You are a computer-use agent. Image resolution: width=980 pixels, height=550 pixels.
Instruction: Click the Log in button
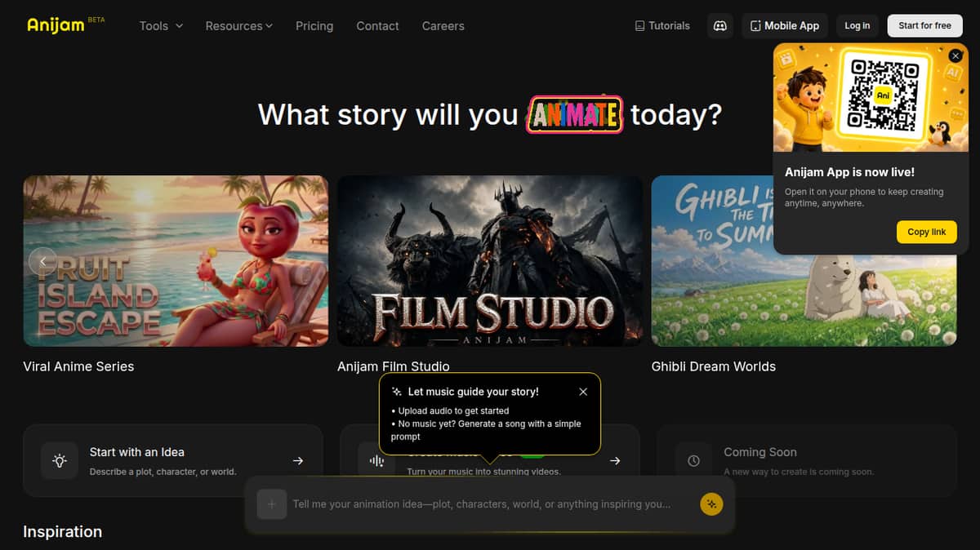coord(857,25)
